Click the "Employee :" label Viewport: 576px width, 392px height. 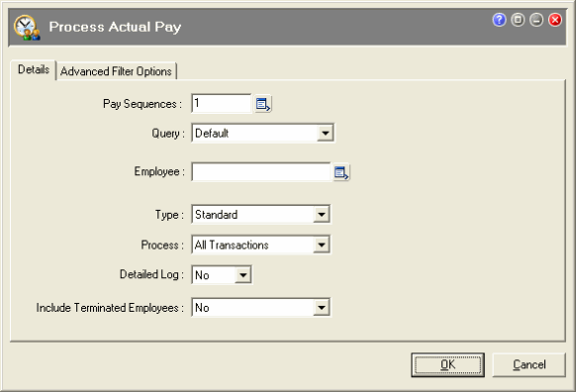(159, 171)
